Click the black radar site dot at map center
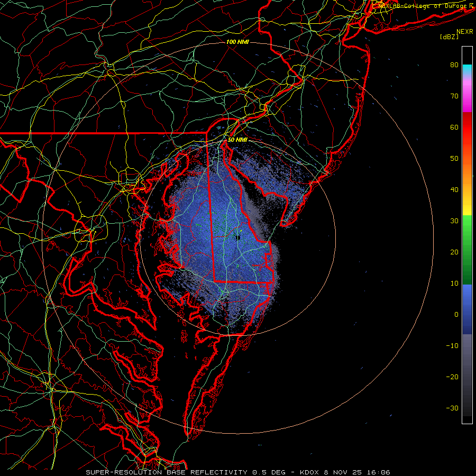Screen dimensions: 476x476 coord(238,237)
